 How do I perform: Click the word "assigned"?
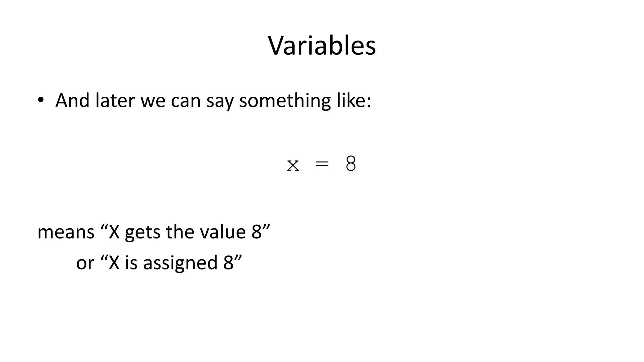pos(180,263)
